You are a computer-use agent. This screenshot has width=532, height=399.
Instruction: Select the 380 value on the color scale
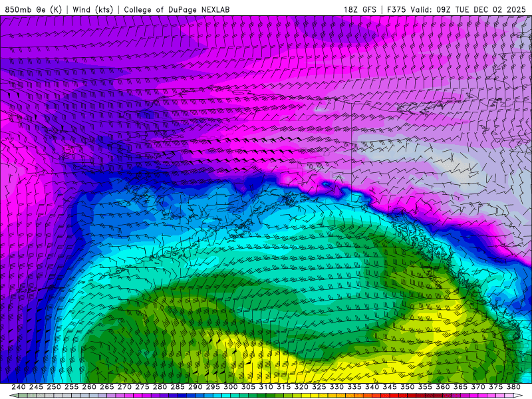click(x=513, y=387)
